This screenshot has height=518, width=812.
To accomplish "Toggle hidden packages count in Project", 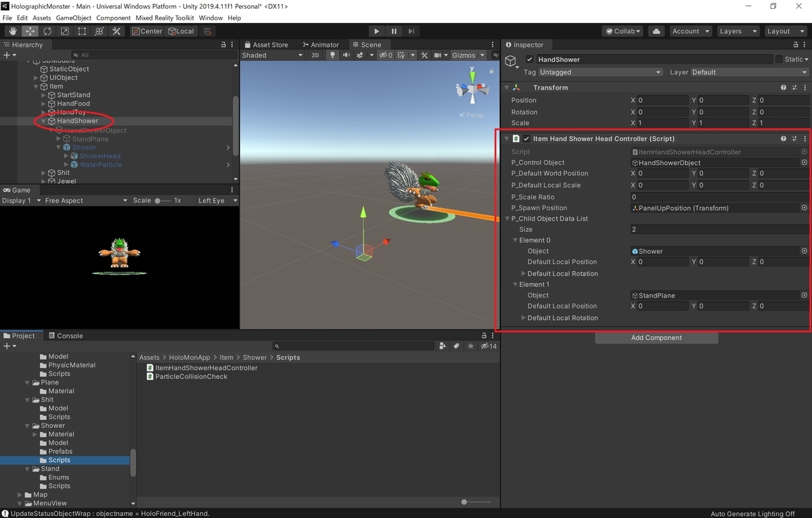I will coord(489,346).
